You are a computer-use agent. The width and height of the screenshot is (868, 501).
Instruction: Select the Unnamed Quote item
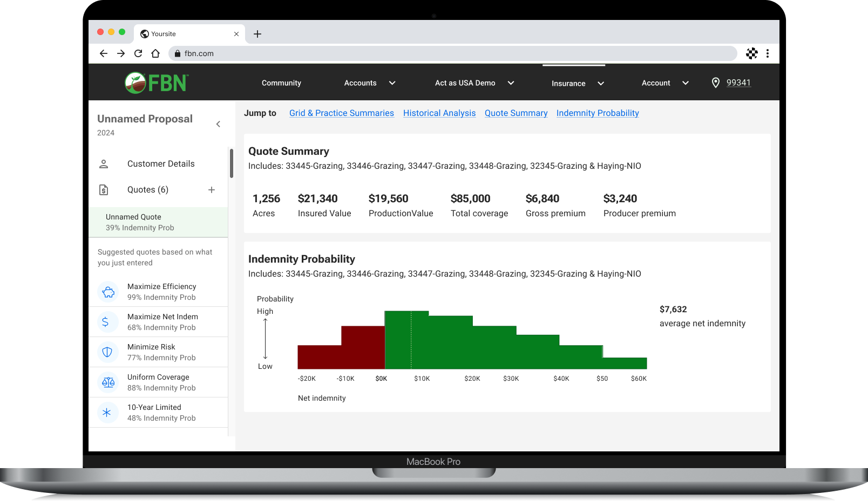tap(158, 222)
